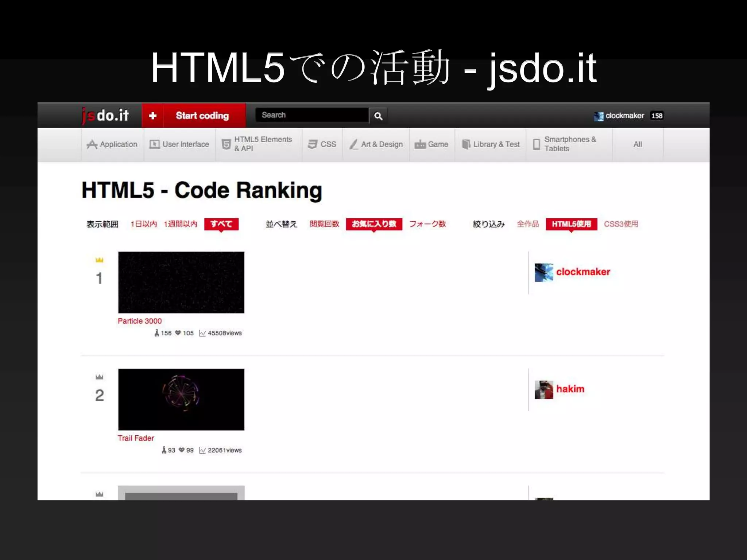The width and height of the screenshot is (747, 560).
Task: Click the Start coding button
Action: pyautogui.click(x=202, y=116)
